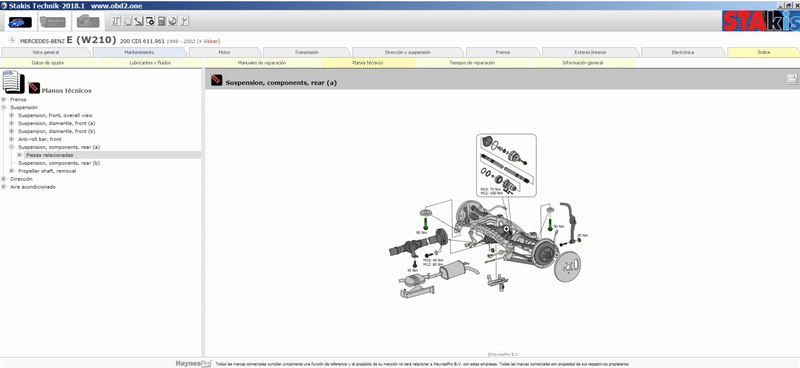The height and width of the screenshot is (368, 800).
Task: Select Suspension, dismantle, front (b) item
Action: click(x=57, y=131)
